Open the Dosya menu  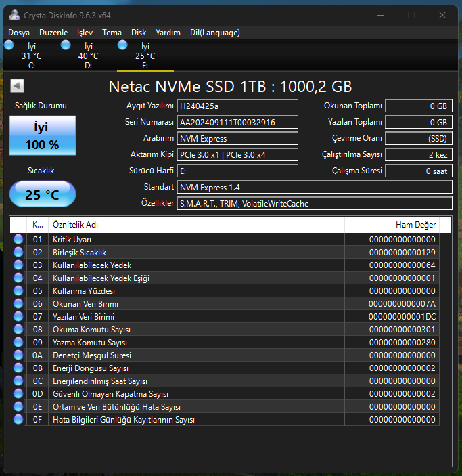click(x=19, y=33)
